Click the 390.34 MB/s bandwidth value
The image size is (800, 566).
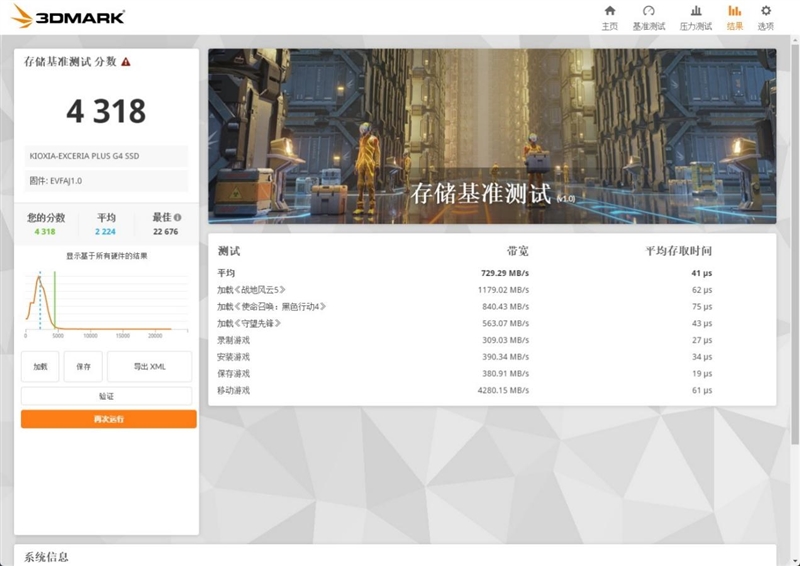tap(506, 357)
